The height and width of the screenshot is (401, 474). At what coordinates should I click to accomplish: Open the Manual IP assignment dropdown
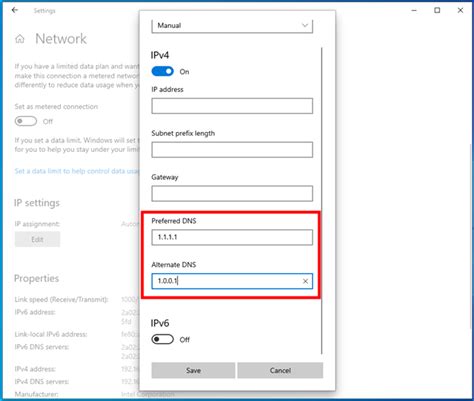click(232, 26)
